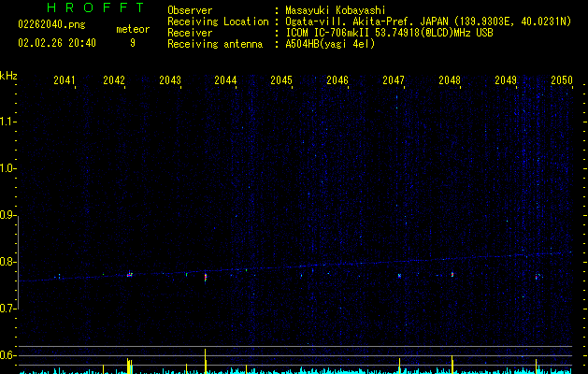Click the 2044 time axis marker
The width and height of the screenshot is (588, 374).
[x=225, y=79]
